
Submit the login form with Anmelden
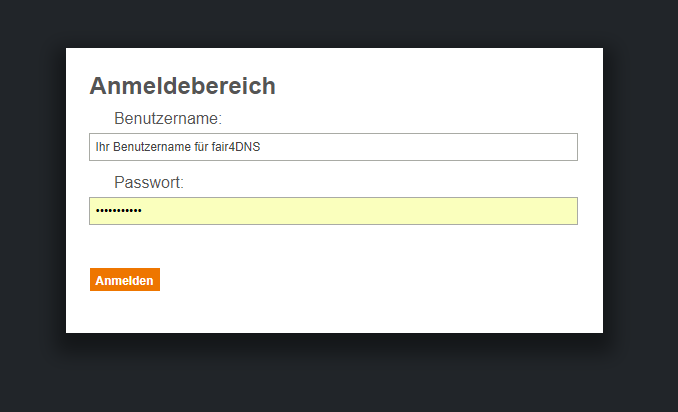click(124, 280)
